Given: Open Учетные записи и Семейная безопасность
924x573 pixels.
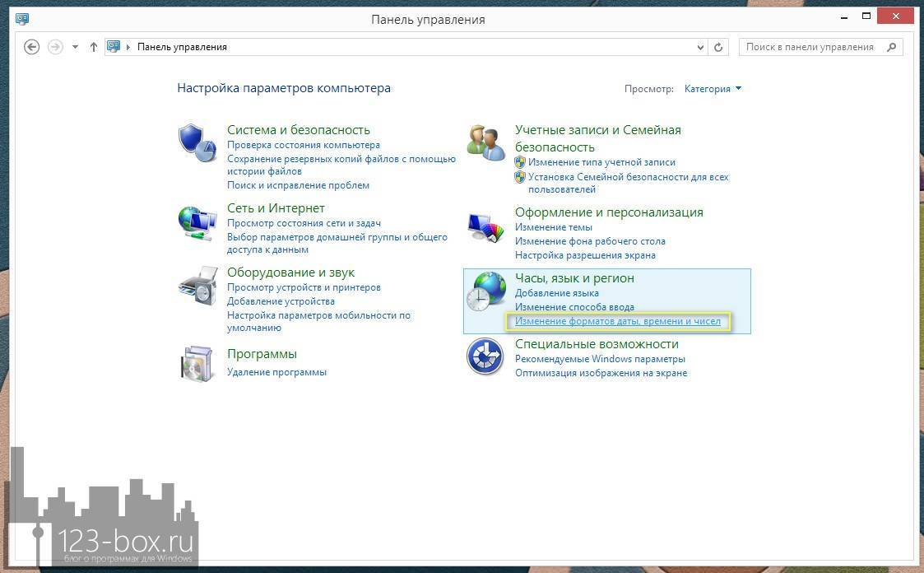Looking at the screenshot, I should [x=598, y=138].
